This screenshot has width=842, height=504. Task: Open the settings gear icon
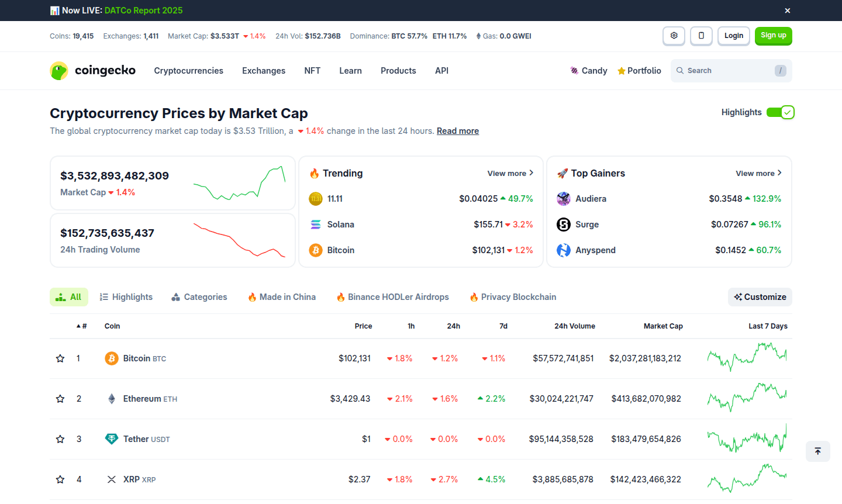coord(674,36)
